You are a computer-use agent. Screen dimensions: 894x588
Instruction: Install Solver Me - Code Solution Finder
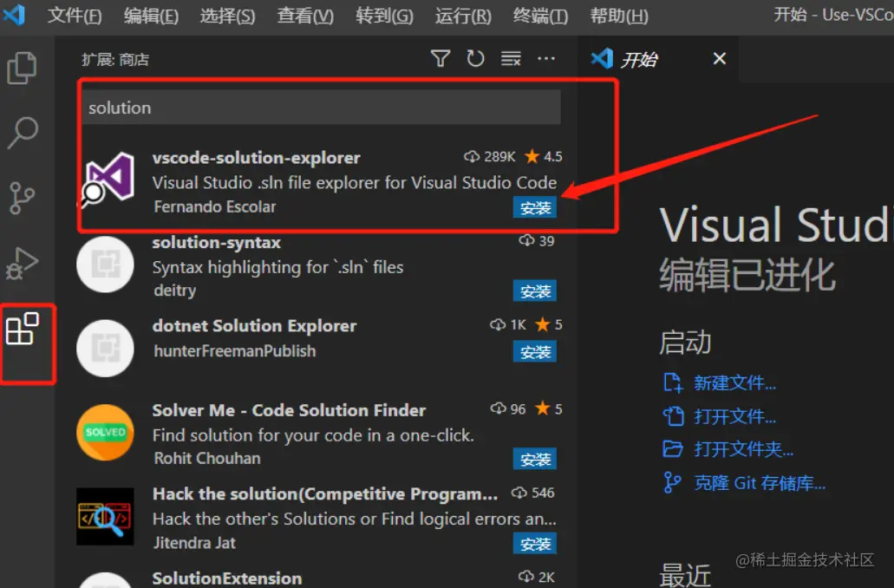[535, 459]
